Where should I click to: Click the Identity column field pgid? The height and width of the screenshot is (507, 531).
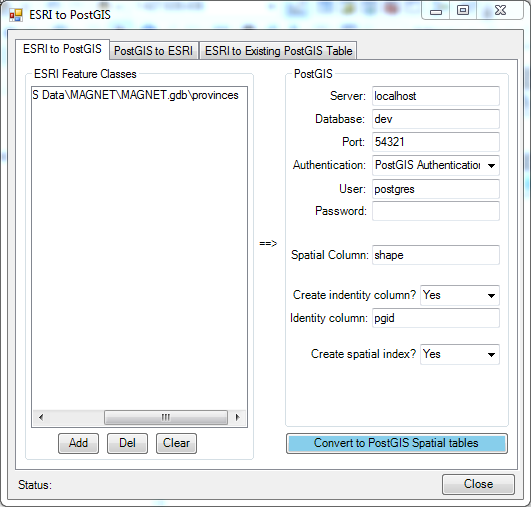point(436,318)
